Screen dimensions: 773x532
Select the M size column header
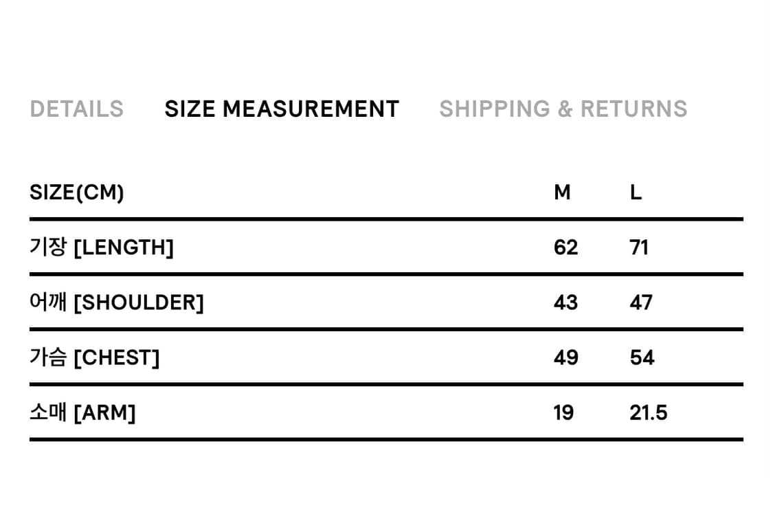coord(562,192)
